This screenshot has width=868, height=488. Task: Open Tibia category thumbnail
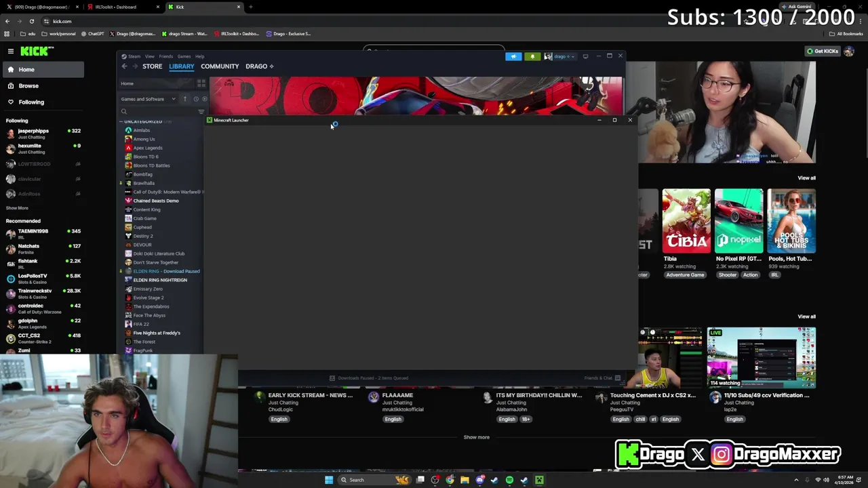686,220
